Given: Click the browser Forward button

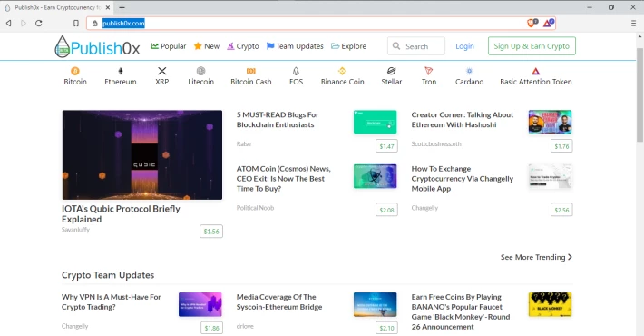Looking at the screenshot, I should click(x=24, y=23).
